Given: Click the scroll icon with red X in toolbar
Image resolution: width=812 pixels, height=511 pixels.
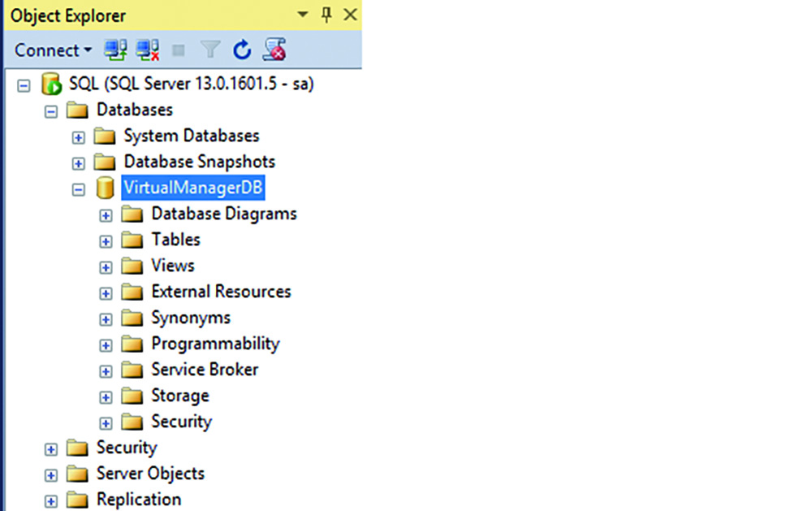Looking at the screenshot, I should point(274,50).
